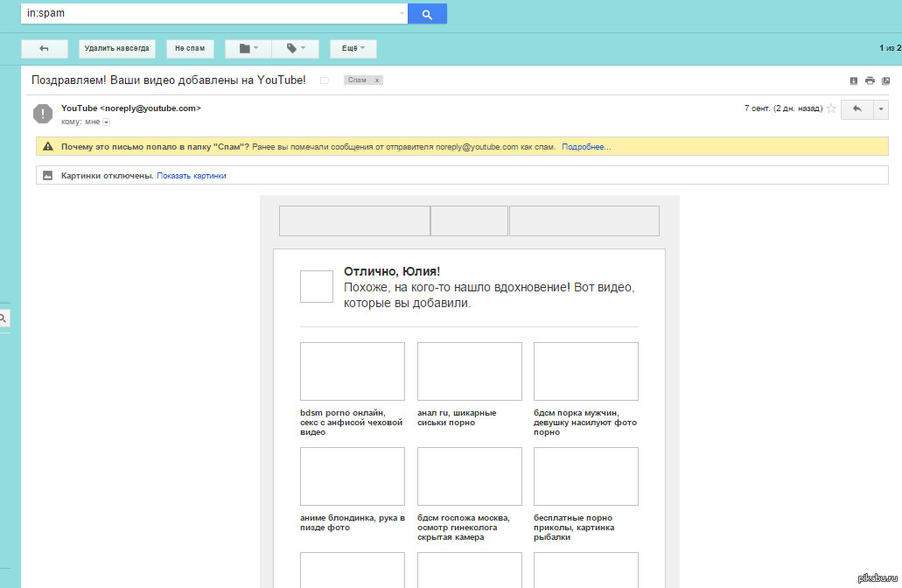
Task: Click the profile image placeholder next to Отлично, Юлия!
Action: pyautogui.click(x=317, y=286)
